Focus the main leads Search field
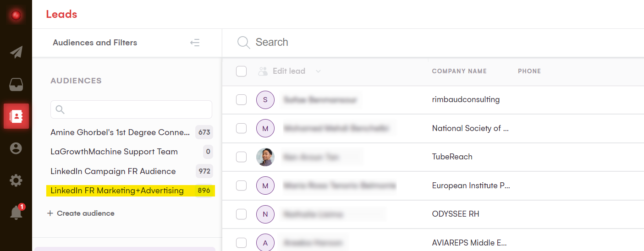This screenshot has width=644, height=251. click(x=367, y=42)
